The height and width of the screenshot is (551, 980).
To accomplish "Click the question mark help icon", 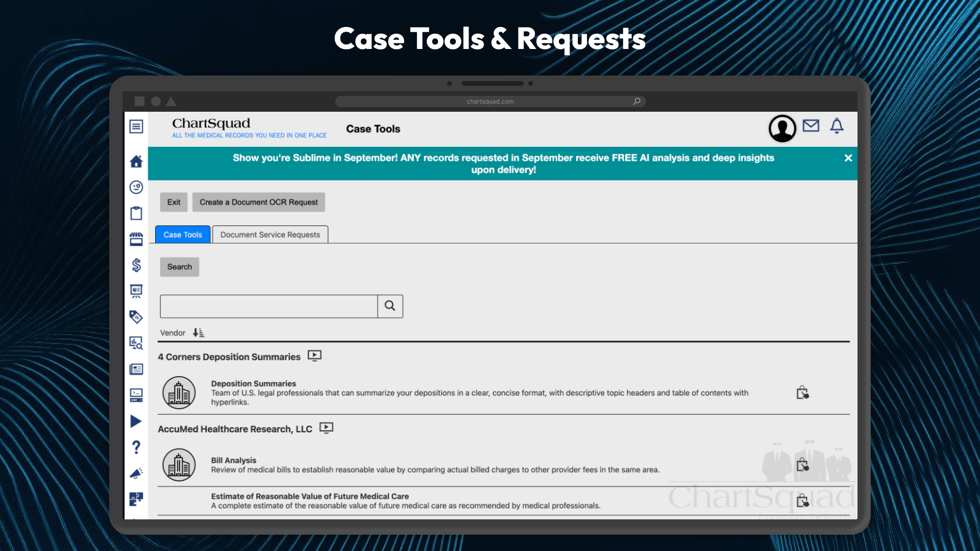I will (x=136, y=447).
